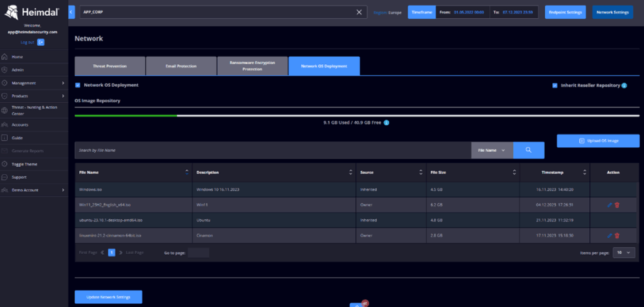Uncheck Inherit Reseller Repository

(555, 86)
